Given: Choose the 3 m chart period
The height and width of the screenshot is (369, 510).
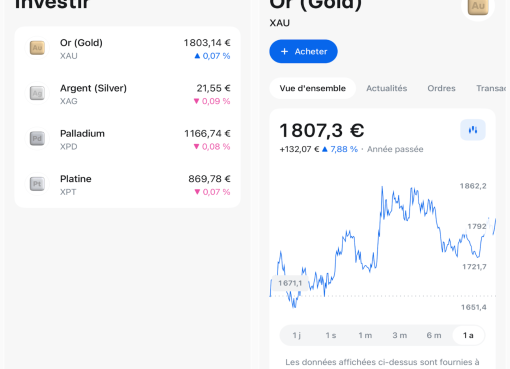Looking at the screenshot, I should click(x=399, y=335).
